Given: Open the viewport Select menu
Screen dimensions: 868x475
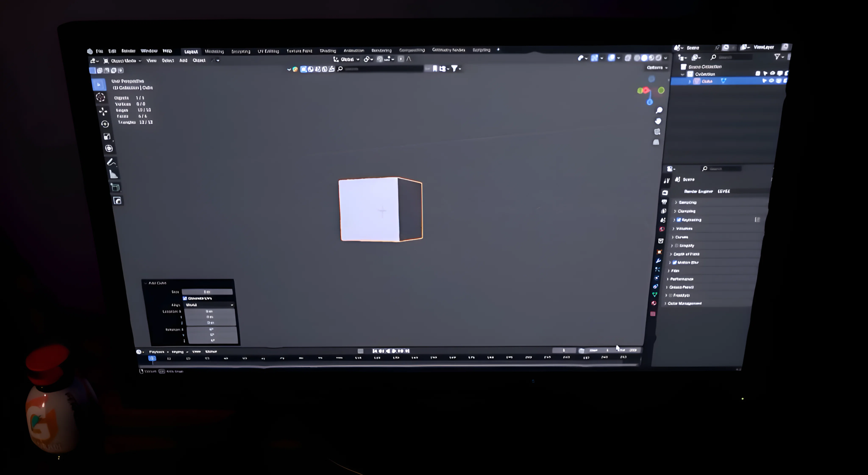Looking at the screenshot, I should 168,60.
